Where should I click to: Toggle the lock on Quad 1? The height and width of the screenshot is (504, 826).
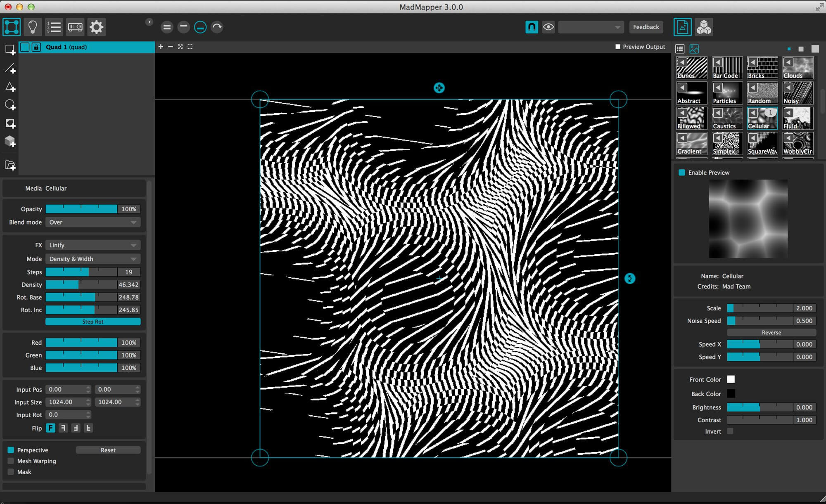36,47
